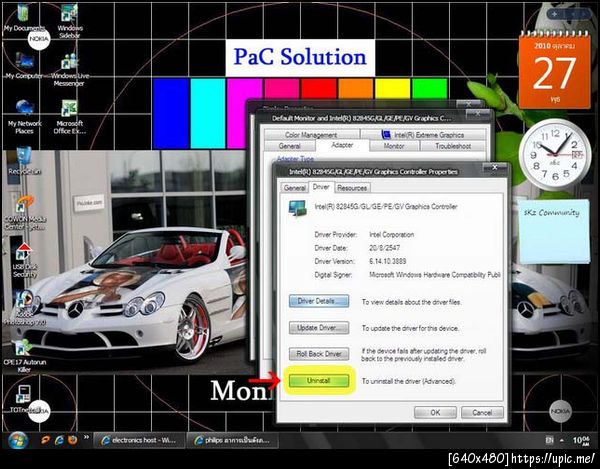This screenshot has height=469, width=600.
Task: Show hidden tray icons arrow
Action: tap(562, 440)
